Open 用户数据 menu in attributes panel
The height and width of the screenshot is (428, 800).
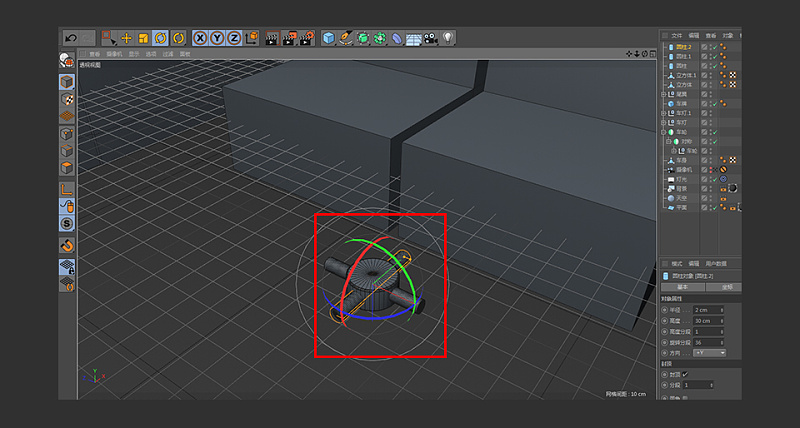point(716,264)
